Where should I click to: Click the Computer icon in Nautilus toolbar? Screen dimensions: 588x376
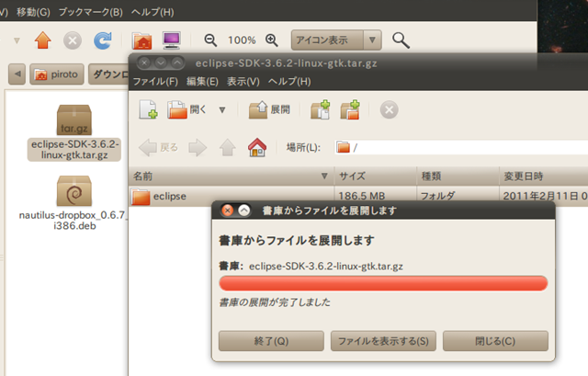[171, 40]
